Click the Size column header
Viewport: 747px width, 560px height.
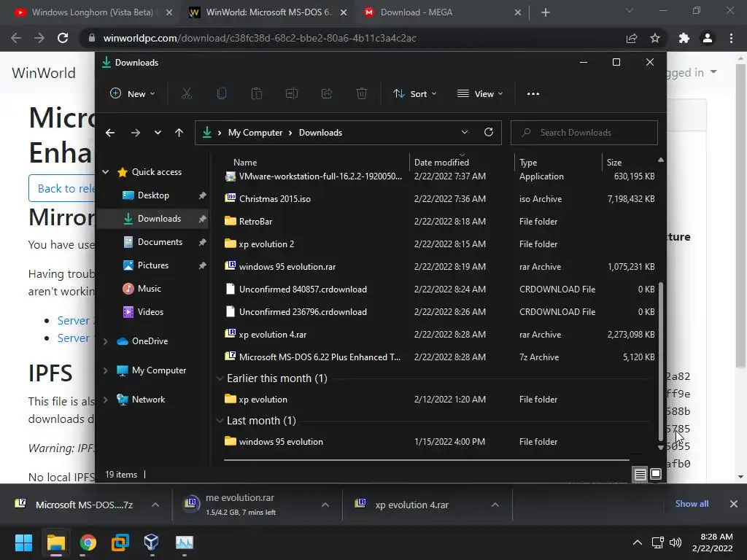point(614,163)
